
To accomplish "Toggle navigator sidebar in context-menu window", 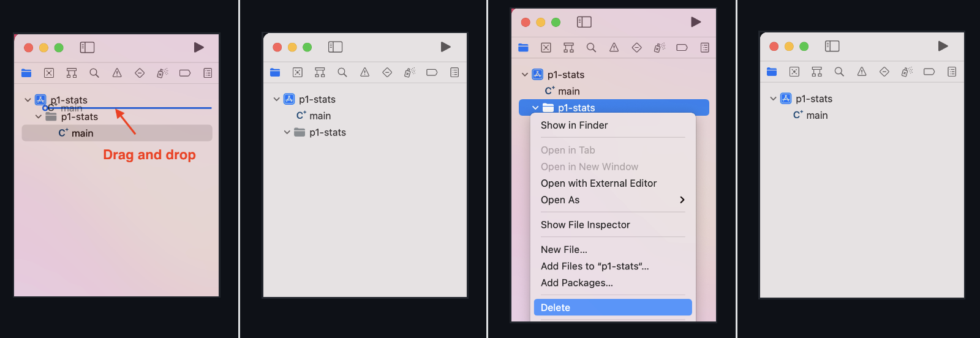I will pyautogui.click(x=584, y=22).
